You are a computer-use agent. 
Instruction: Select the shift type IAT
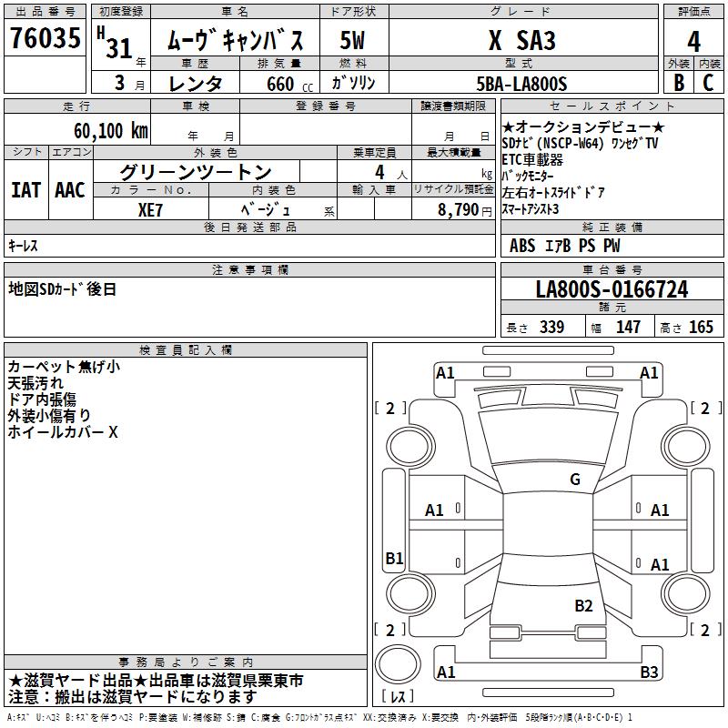(25, 190)
